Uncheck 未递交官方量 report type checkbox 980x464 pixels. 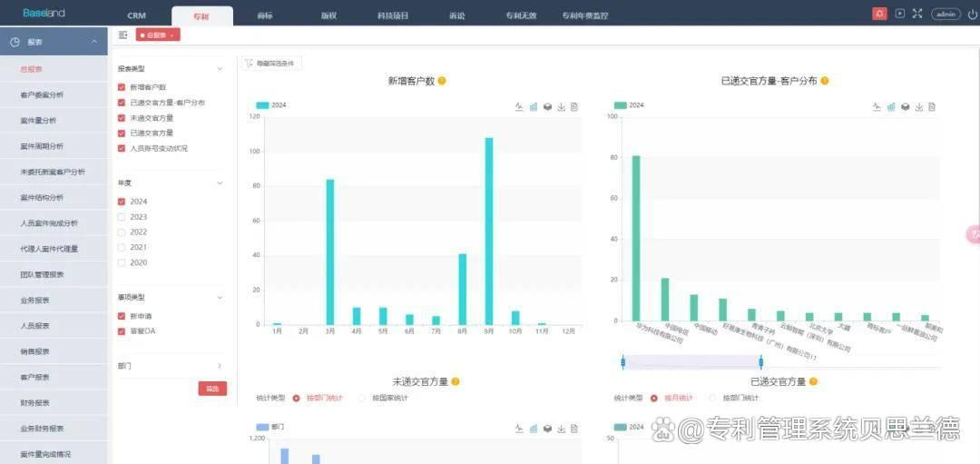pos(122,117)
